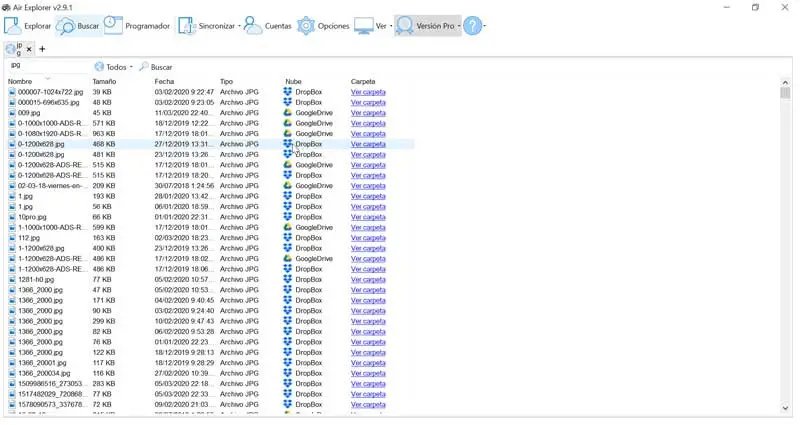Click GoogleDrive icon in 02-03-18-viernes row
Viewport: 800px width, 425px height.
288,186
